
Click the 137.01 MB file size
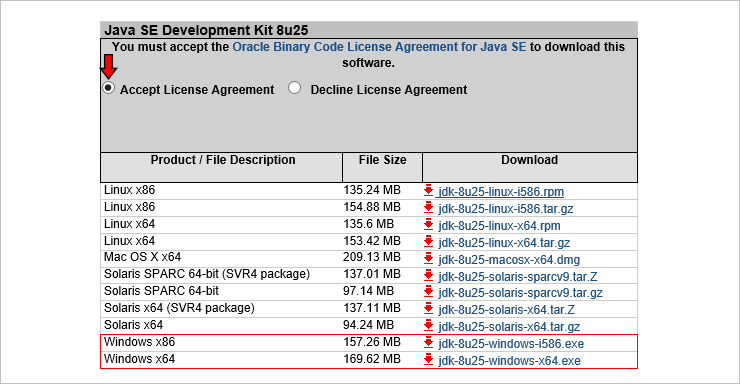coord(372,274)
